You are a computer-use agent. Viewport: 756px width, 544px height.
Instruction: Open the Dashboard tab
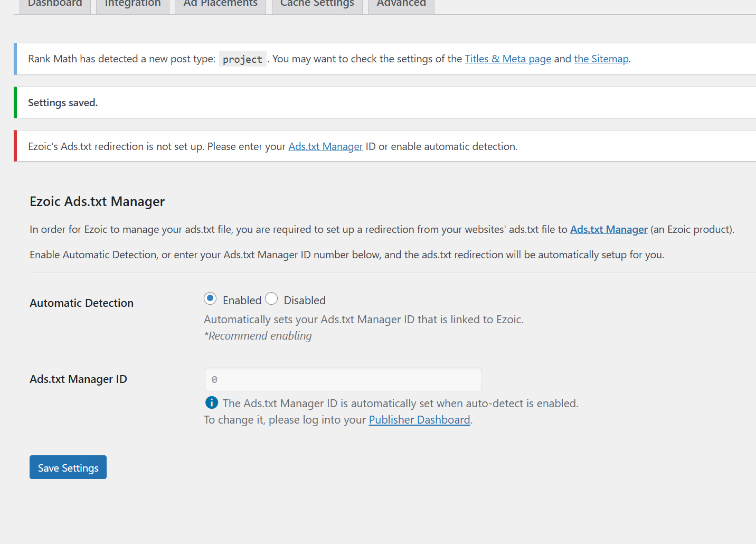click(55, 5)
